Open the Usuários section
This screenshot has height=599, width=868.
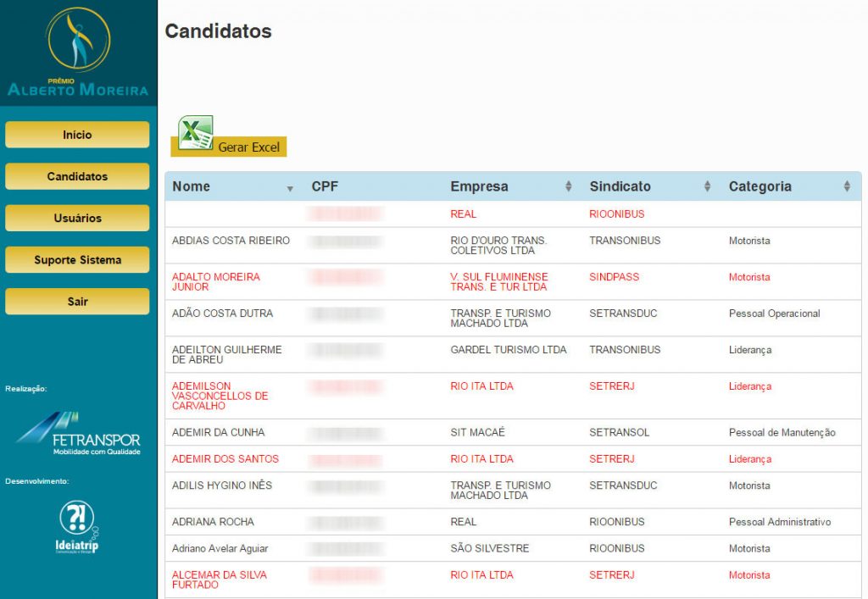click(x=77, y=218)
